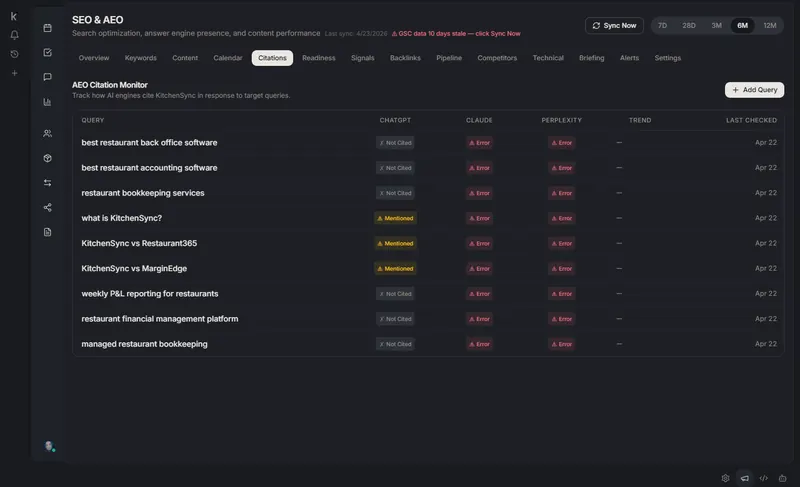The width and height of the screenshot is (800, 487).
Task: Open the document sidebar icon
Action: click(47, 232)
